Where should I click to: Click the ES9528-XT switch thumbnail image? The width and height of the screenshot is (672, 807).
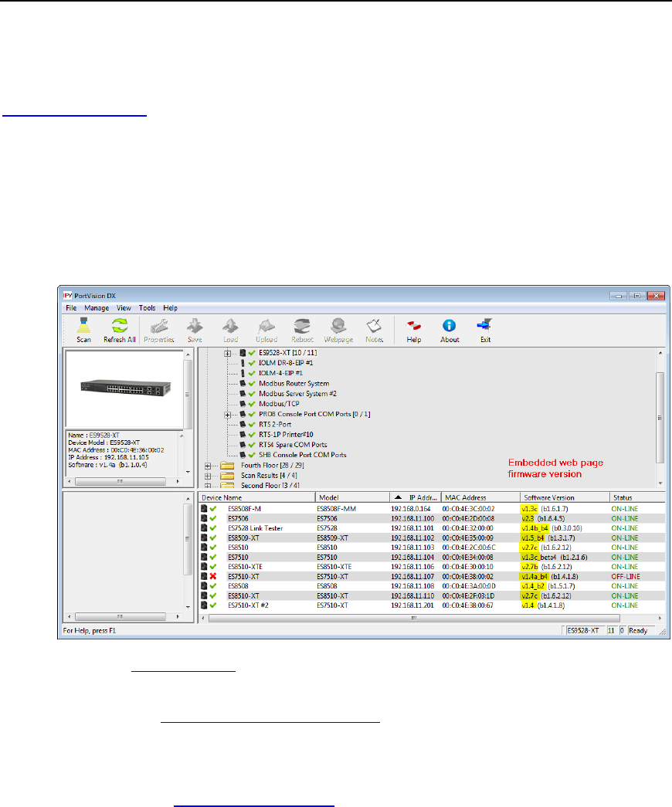(x=125, y=388)
